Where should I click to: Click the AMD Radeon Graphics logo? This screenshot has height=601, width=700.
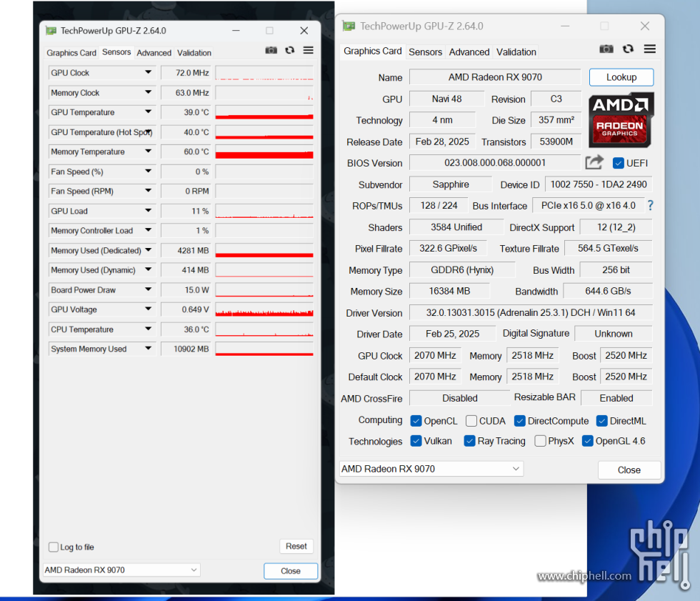621,119
